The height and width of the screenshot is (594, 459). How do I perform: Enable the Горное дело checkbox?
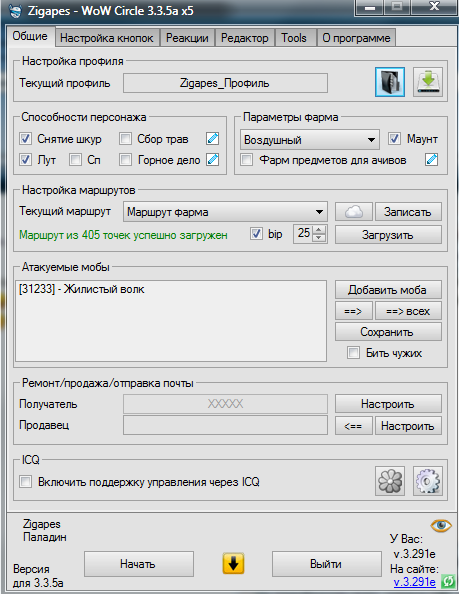pyautogui.click(x=125, y=159)
